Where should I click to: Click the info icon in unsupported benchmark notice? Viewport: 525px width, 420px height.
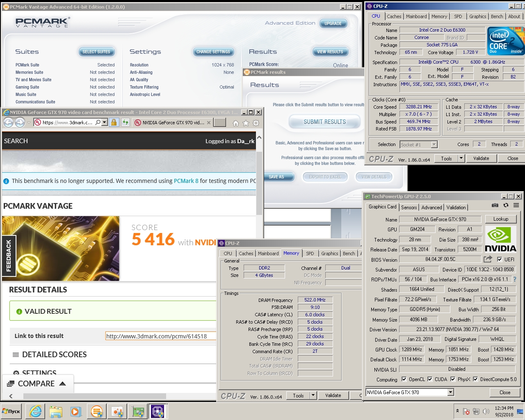[6, 181]
